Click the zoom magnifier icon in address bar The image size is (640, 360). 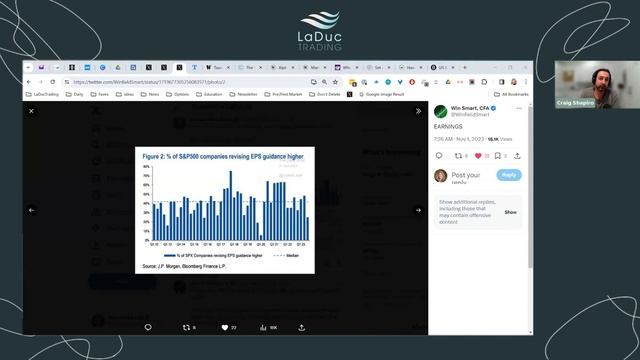click(324, 82)
